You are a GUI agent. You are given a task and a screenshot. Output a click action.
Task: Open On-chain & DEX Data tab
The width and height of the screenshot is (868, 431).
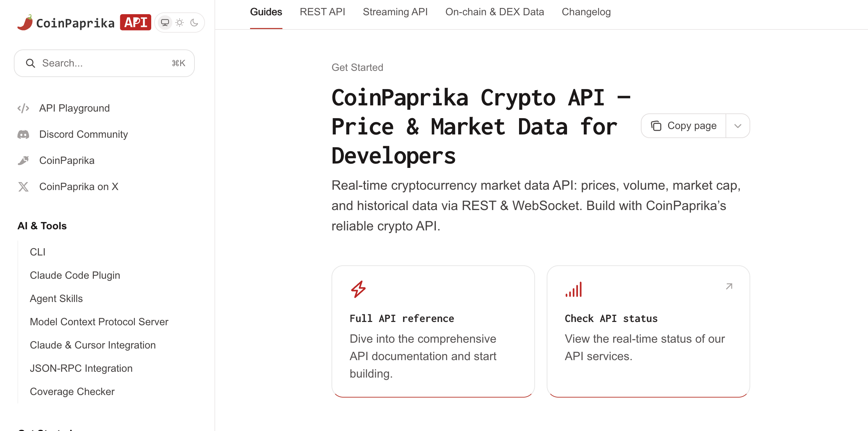pyautogui.click(x=495, y=12)
